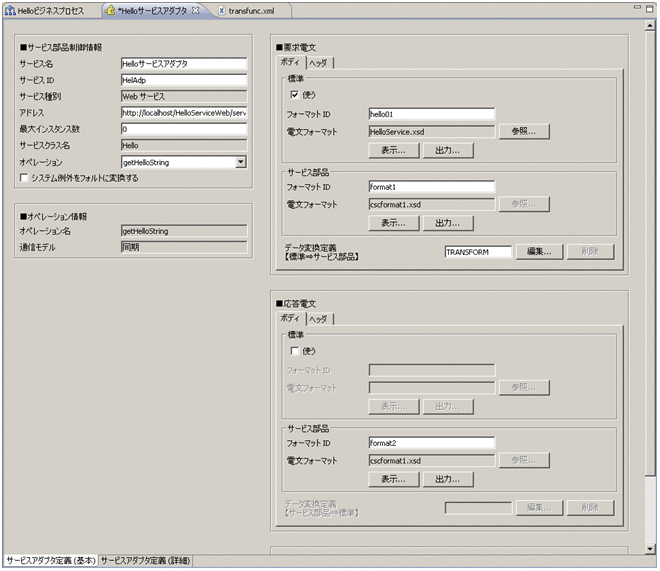Click 出力... in 応答電文 service part section

pyautogui.click(x=447, y=479)
